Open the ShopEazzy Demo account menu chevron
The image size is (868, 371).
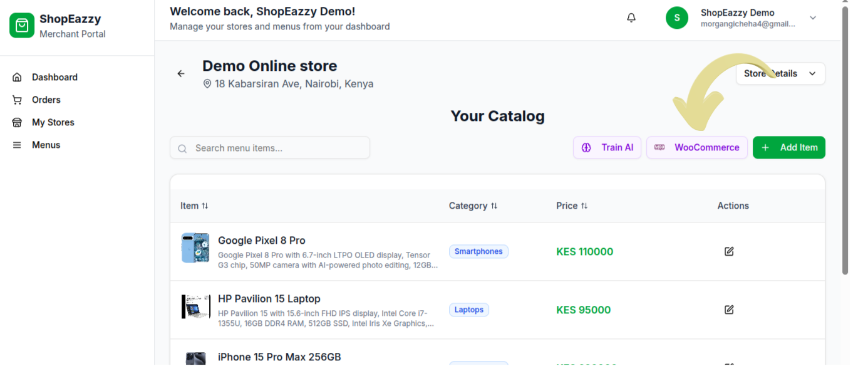pyautogui.click(x=813, y=18)
